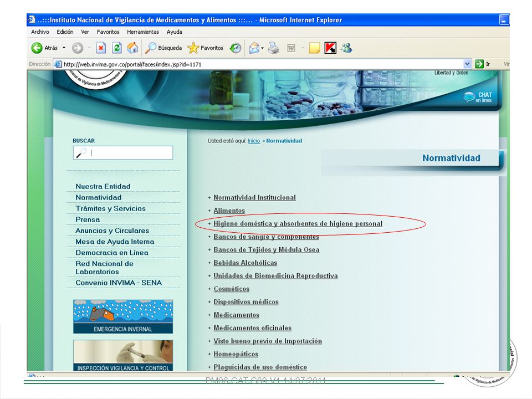Viewport: 532px width, 399px height.
Task: Open Nuestra Entidad sidebar item
Action: (x=103, y=186)
